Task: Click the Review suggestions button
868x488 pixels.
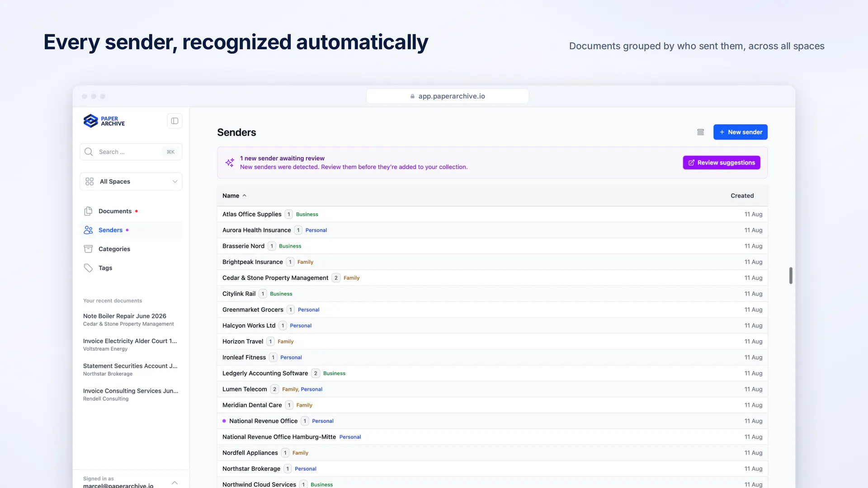Action: 722,163
